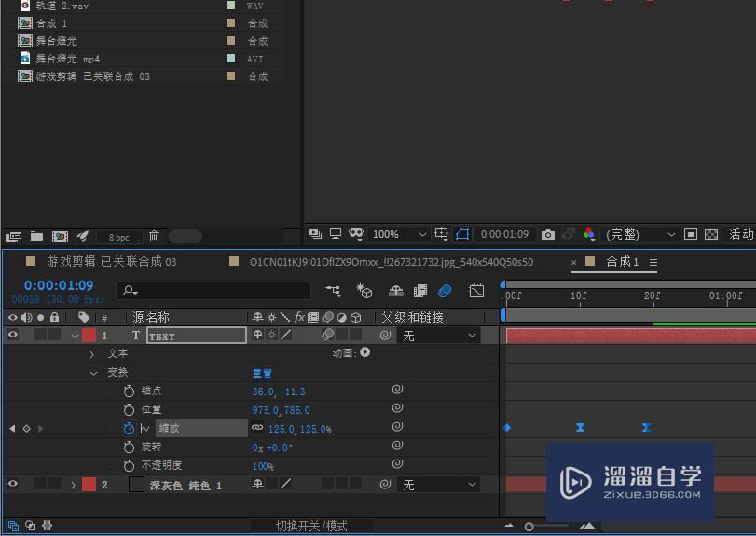Hide the 深灰色 纯色 1 layer eye

[12, 484]
